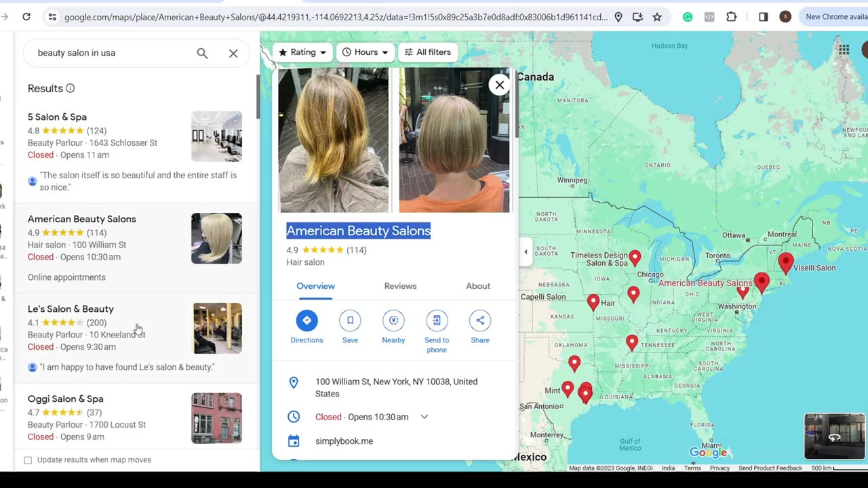Click the Timeless Design Salon & Spa pin
The height and width of the screenshot is (488, 868).
point(635,258)
